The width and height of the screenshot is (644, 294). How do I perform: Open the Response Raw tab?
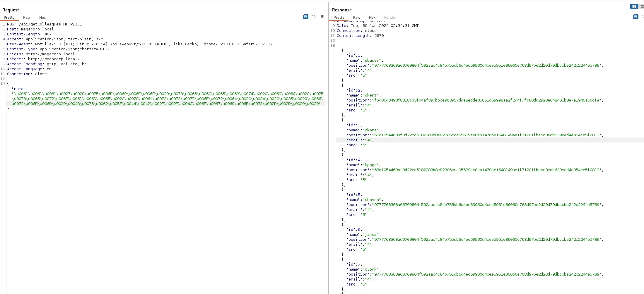(x=356, y=18)
